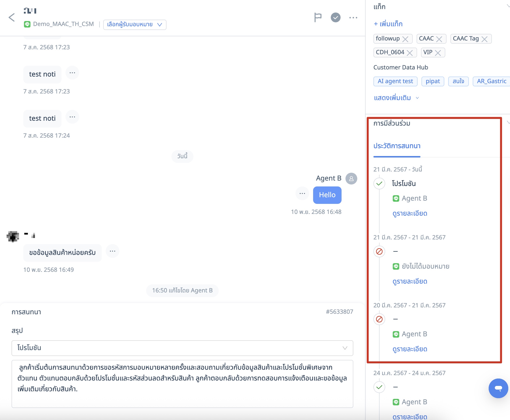Screen dimensions: 510x420
Task: Open the blue chat support widget button
Action: click(x=498, y=388)
